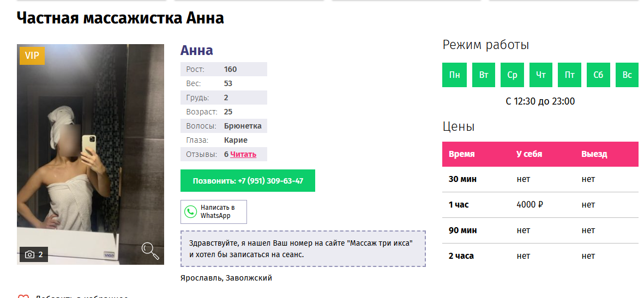Click the "У себя" price column header
The width and height of the screenshot is (644, 298).
coord(529,154)
